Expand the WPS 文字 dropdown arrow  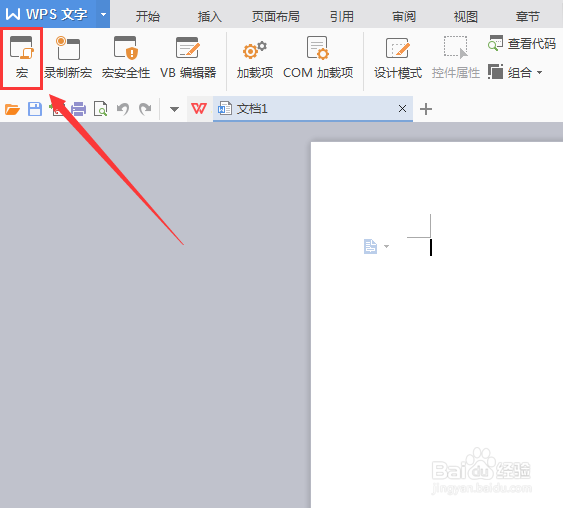click(x=103, y=15)
